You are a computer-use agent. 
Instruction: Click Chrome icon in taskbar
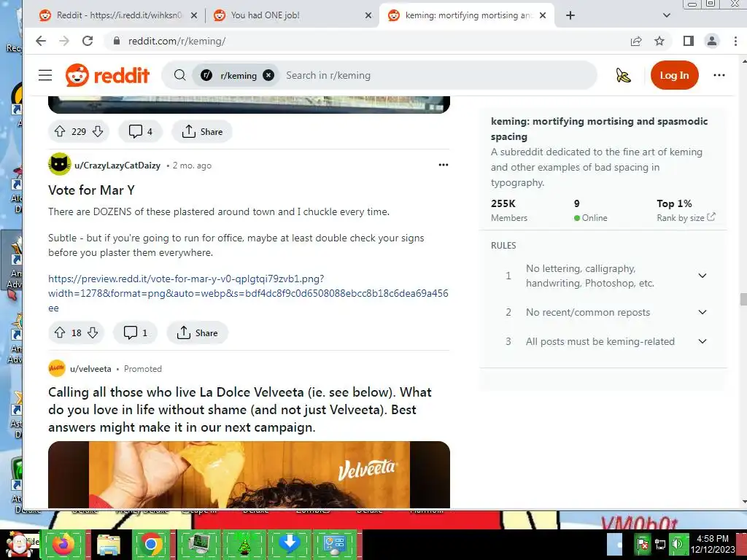tap(152, 544)
